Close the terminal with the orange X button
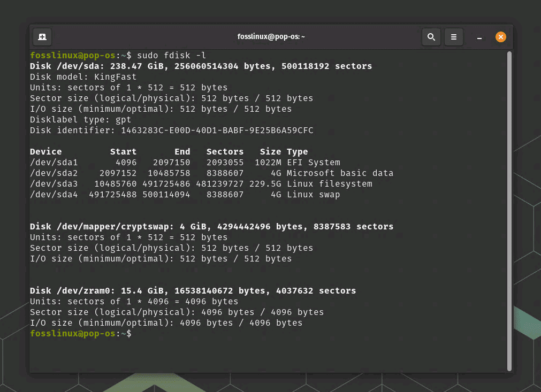 click(x=500, y=37)
